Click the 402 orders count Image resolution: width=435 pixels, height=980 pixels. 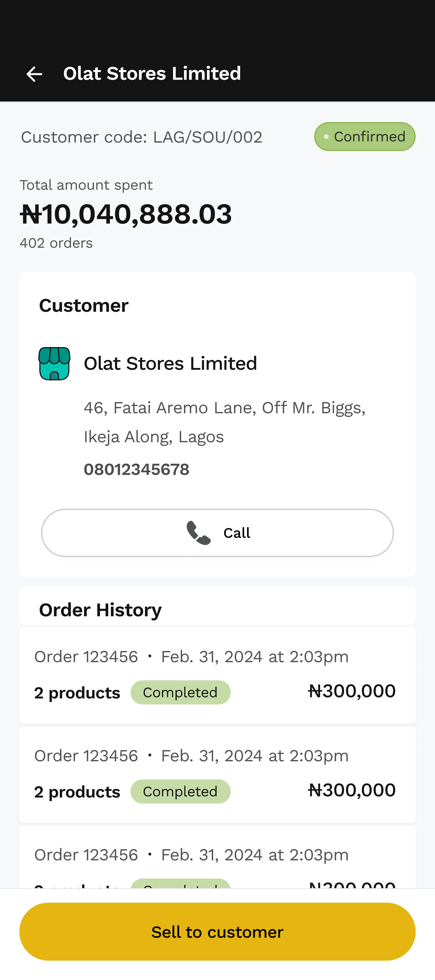56,243
